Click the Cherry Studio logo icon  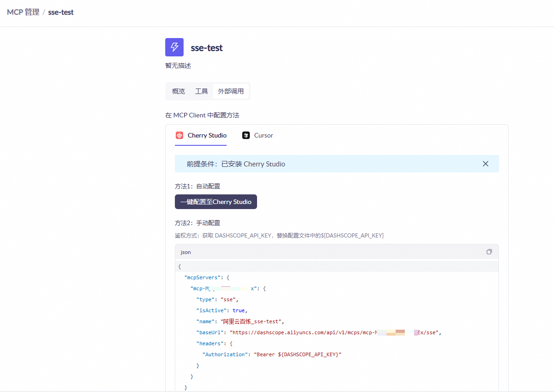pyautogui.click(x=179, y=135)
